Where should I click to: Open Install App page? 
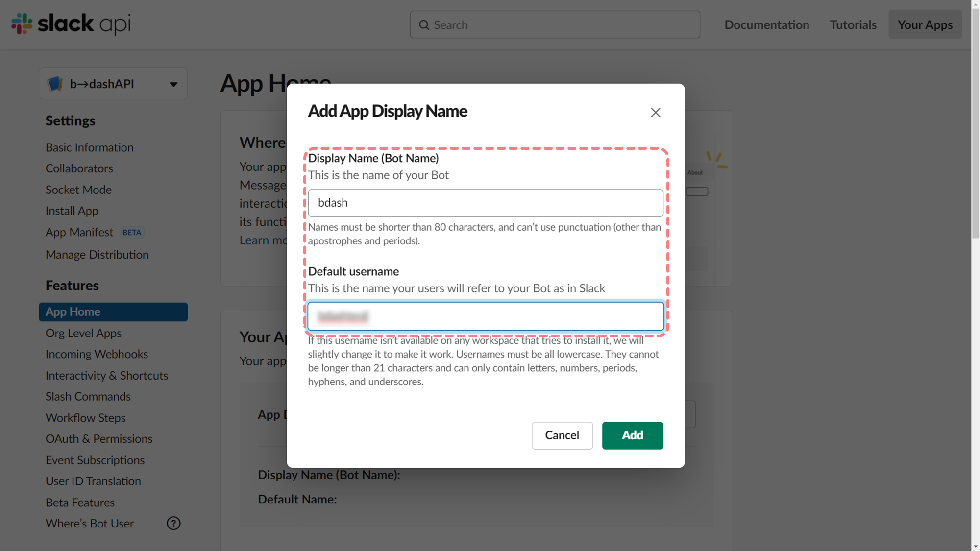(x=72, y=211)
